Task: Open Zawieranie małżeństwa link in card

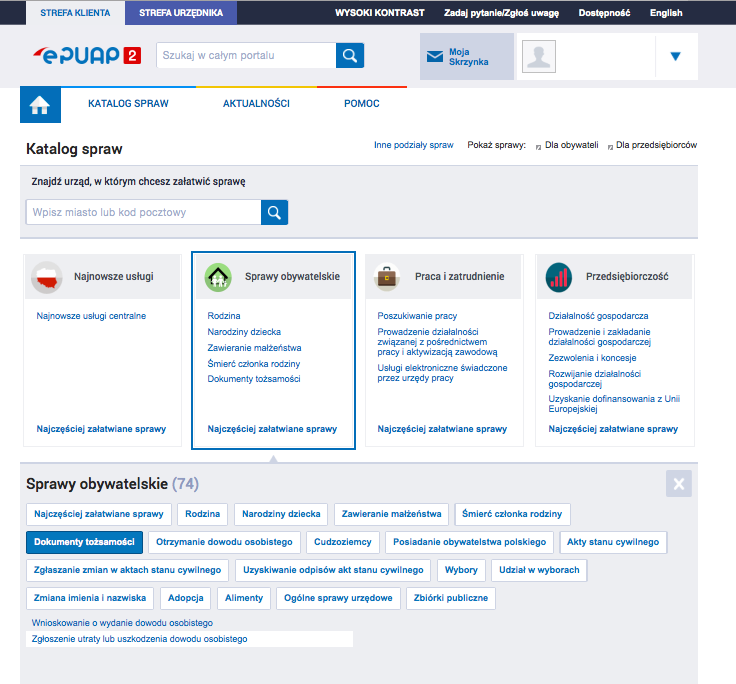Action: pyautogui.click(x=254, y=348)
